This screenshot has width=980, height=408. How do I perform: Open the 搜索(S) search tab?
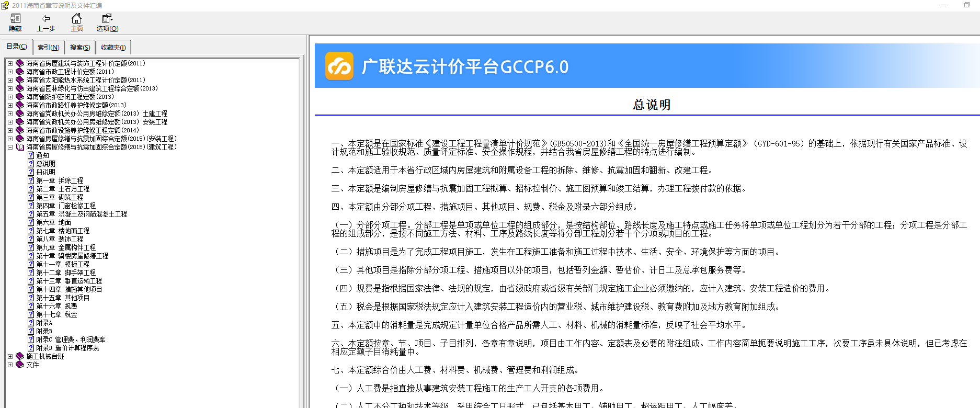tap(79, 48)
